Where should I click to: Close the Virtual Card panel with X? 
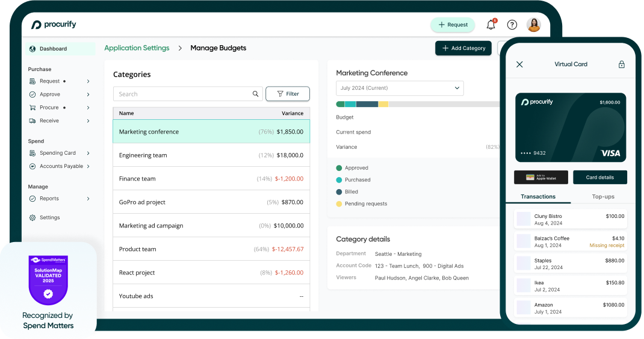[520, 64]
